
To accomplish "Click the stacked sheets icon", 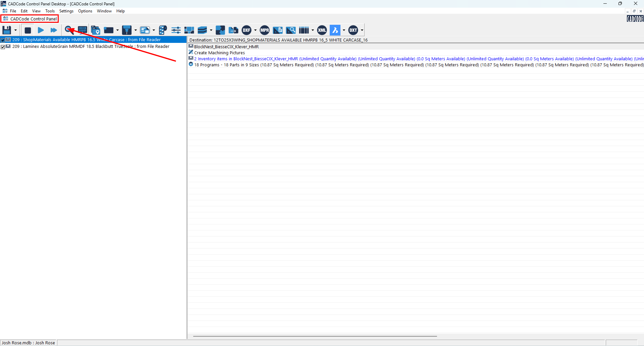I will [202, 30].
